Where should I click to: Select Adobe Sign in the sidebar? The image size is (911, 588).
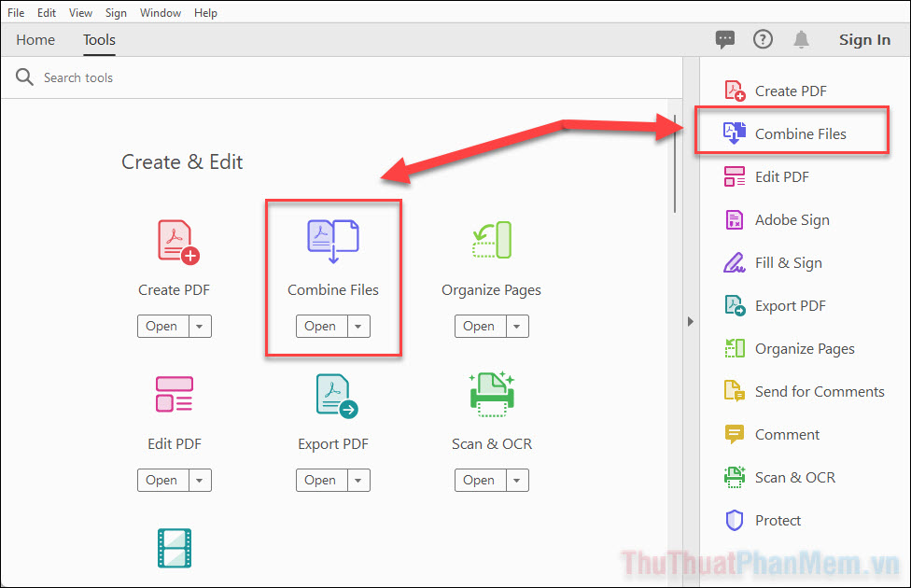pyautogui.click(x=792, y=219)
